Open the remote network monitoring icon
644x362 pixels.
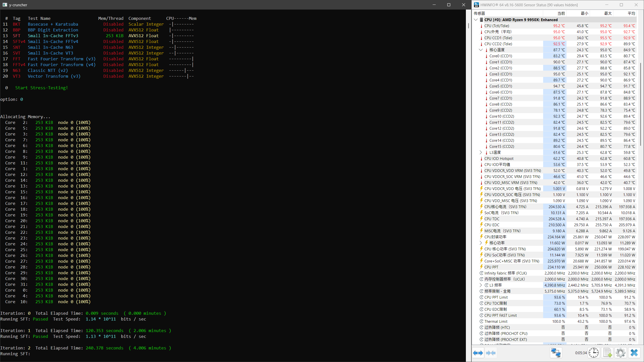(x=556, y=353)
